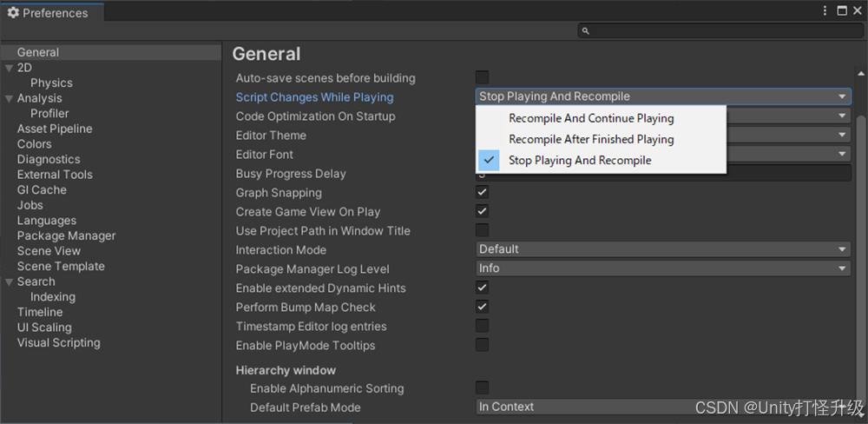Collapse the Search category arrow

pyautogui.click(x=9, y=282)
